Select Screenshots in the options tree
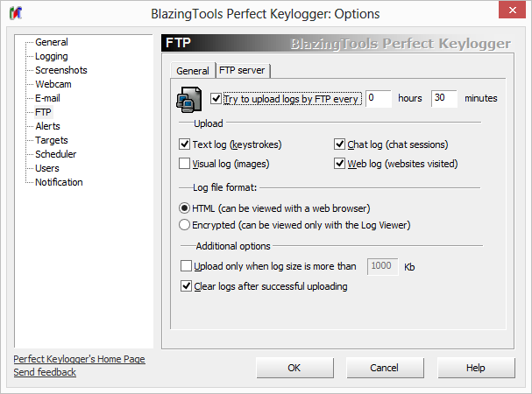 point(60,70)
